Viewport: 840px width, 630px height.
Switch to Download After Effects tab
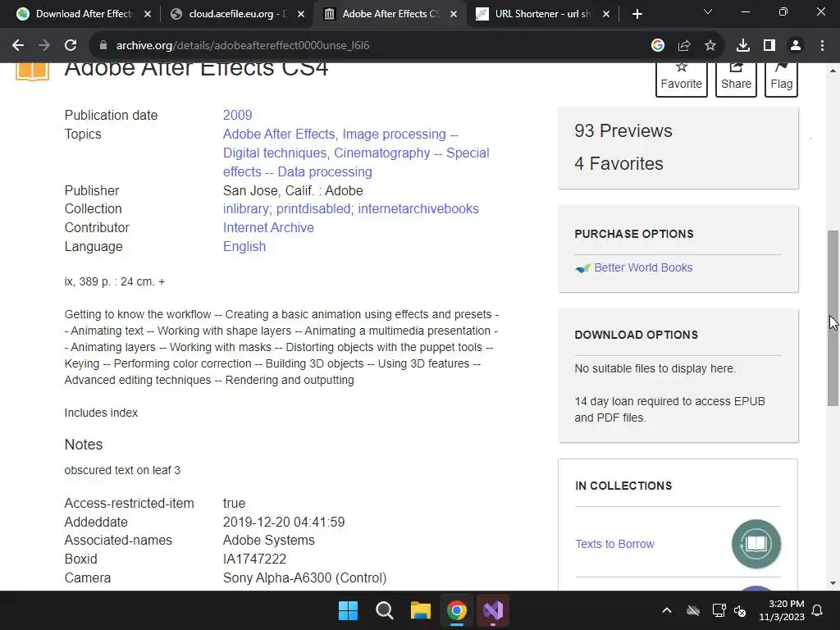pyautogui.click(x=83, y=14)
